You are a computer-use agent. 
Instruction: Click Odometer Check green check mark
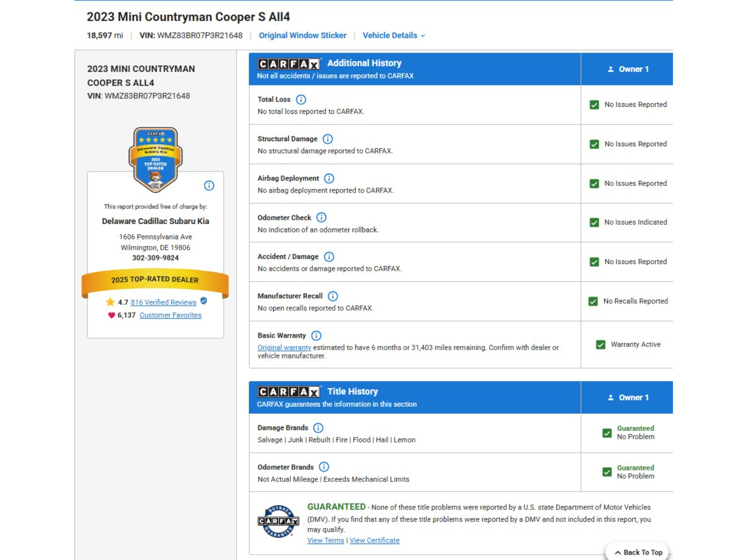pos(594,223)
